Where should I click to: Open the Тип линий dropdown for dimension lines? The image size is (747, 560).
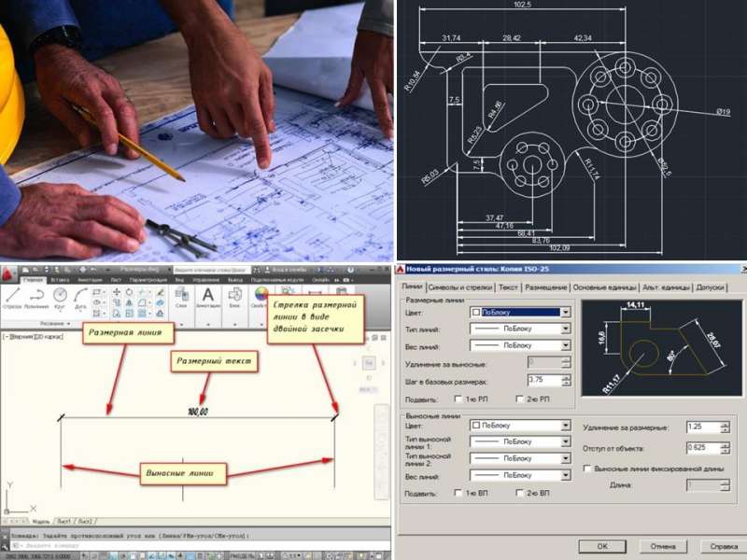point(565,329)
